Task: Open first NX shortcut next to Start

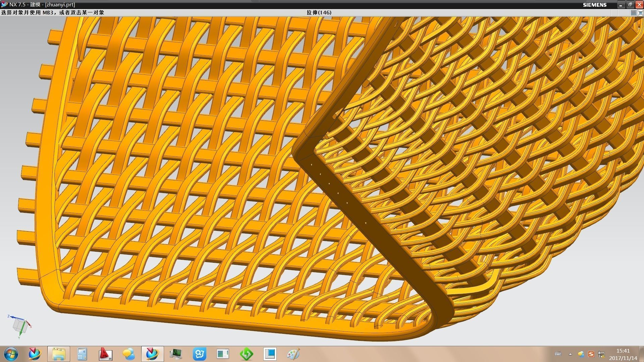Action: [35, 354]
